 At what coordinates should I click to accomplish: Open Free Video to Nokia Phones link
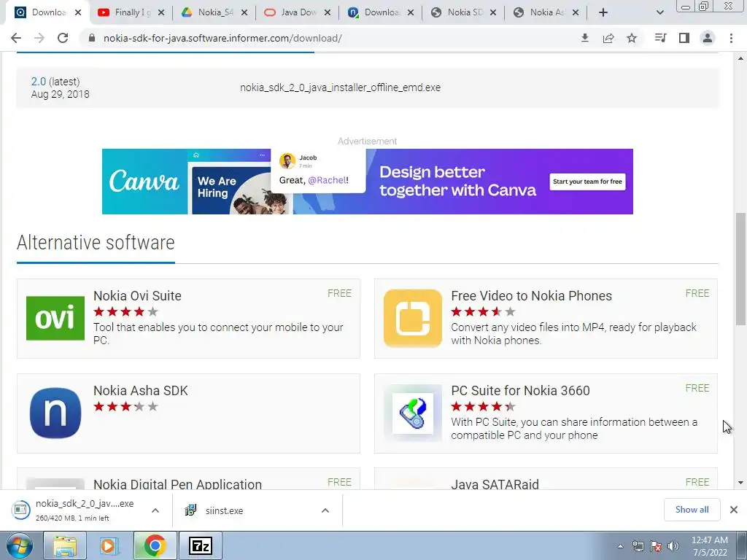531,296
